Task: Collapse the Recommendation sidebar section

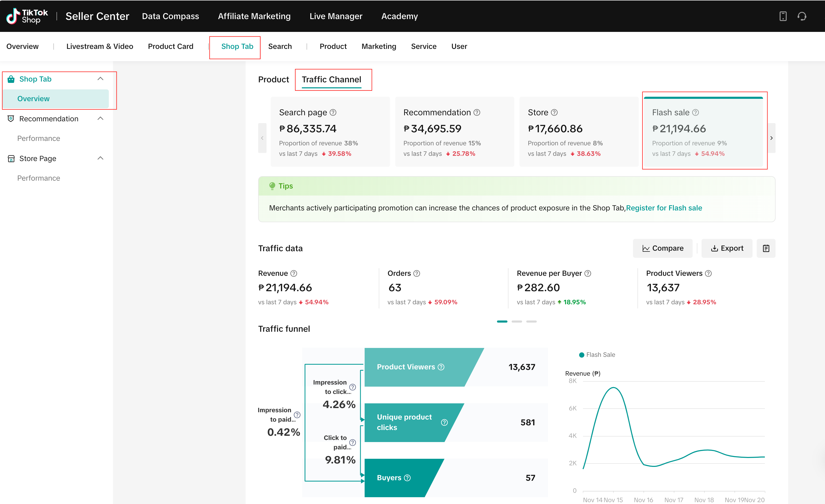Action: tap(100, 119)
